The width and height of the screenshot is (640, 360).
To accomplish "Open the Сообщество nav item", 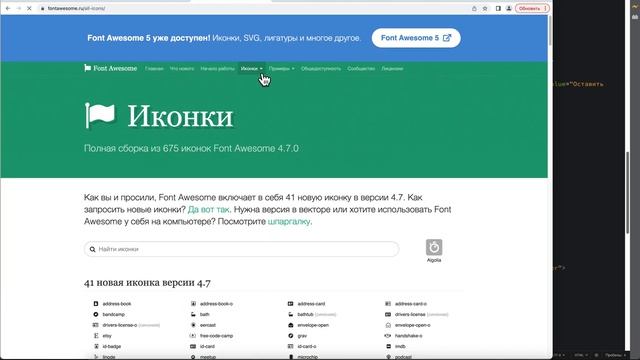I will coord(361,69).
